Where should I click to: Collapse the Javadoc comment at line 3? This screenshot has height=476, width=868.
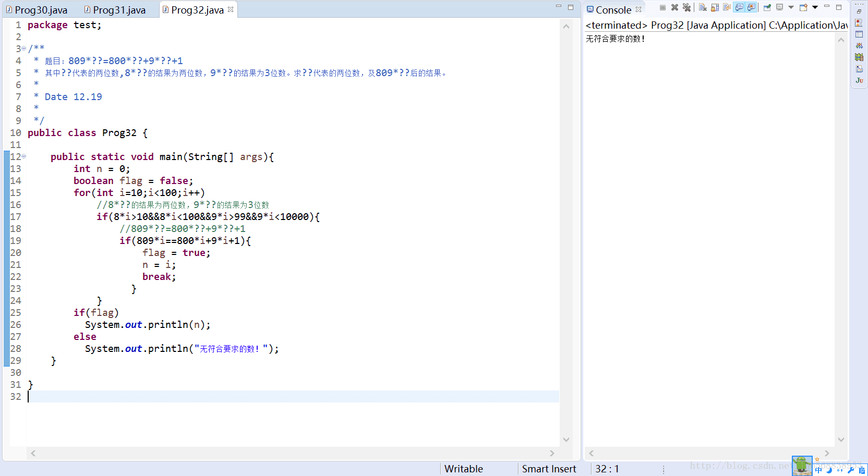(x=24, y=48)
